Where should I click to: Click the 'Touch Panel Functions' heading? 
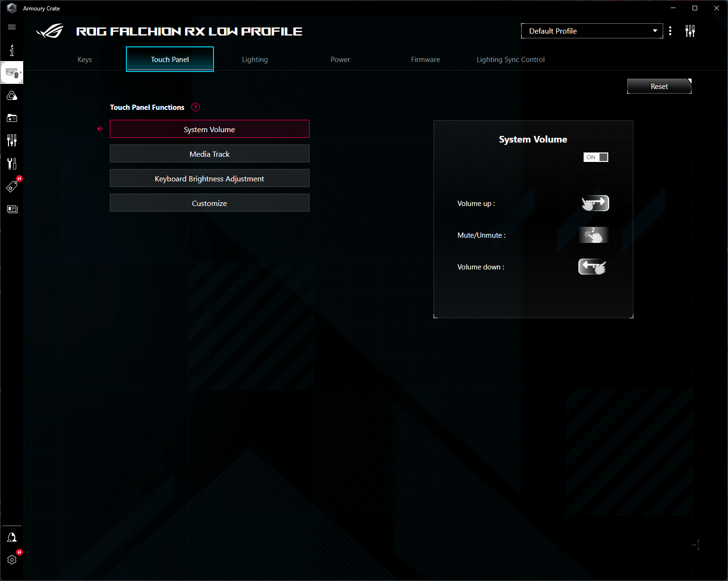147,107
